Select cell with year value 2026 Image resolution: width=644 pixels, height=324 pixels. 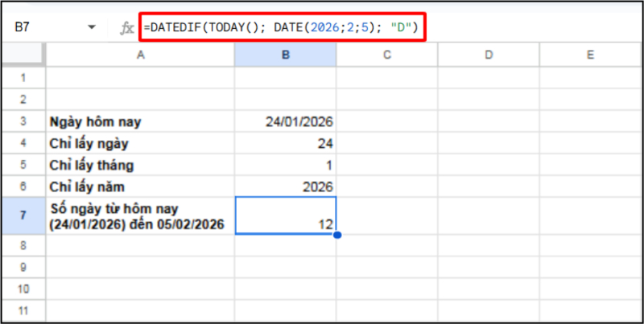286,187
